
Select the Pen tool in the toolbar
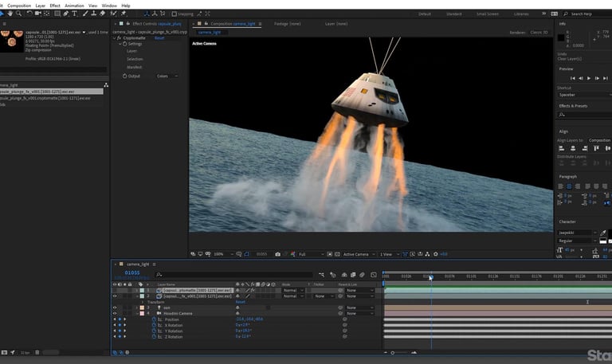pyautogui.click(x=65, y=14)
